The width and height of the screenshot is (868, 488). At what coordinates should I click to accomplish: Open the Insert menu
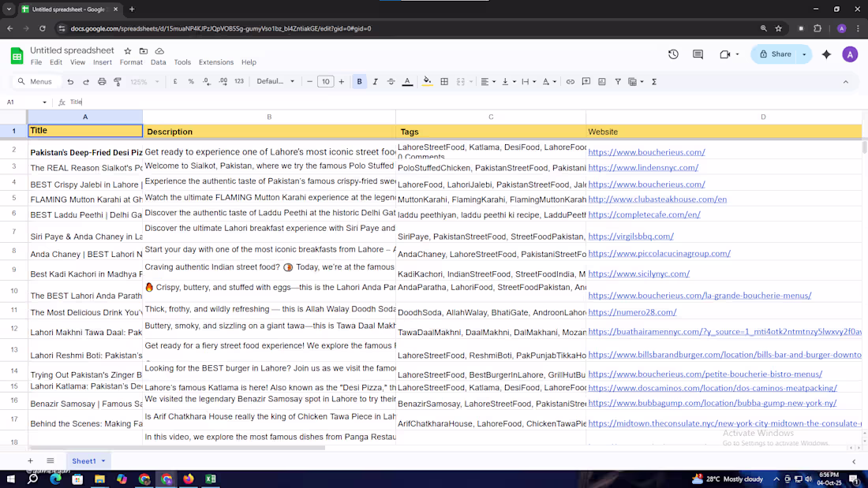click(103, 62)
